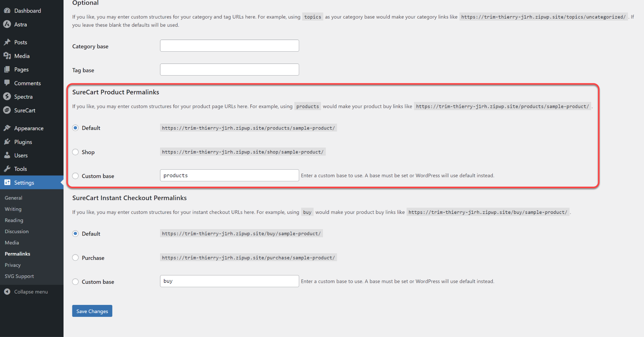Click inside the Category base field
The width and height of the screenshot is (644, 337).
(229, 46)
